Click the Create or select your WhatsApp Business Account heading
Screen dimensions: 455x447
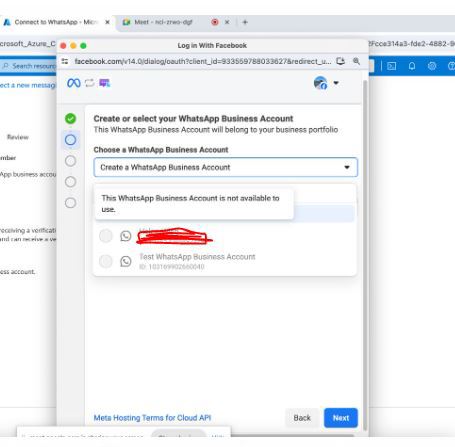[193, 119]
